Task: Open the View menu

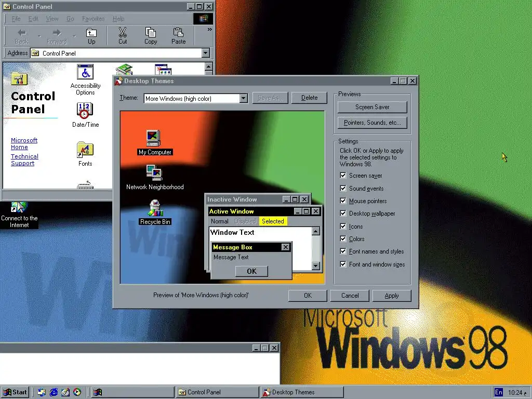Action: tap(52, 19)
